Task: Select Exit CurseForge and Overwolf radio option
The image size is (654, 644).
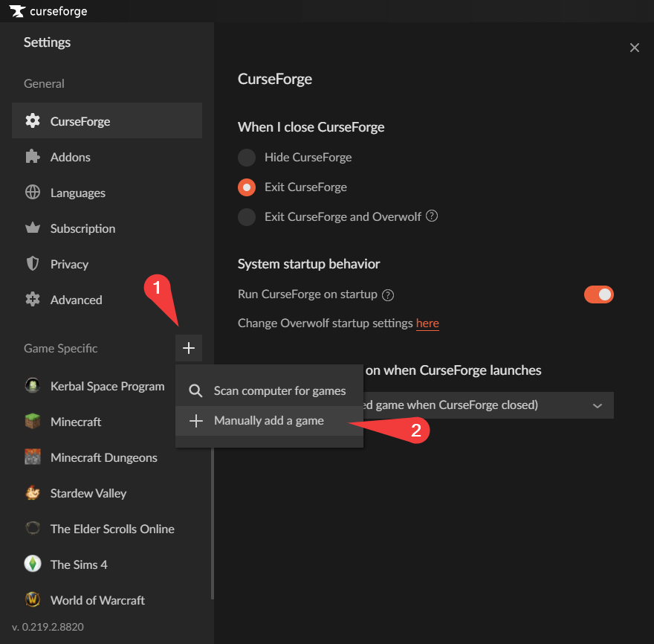Action: pos(247,217)
